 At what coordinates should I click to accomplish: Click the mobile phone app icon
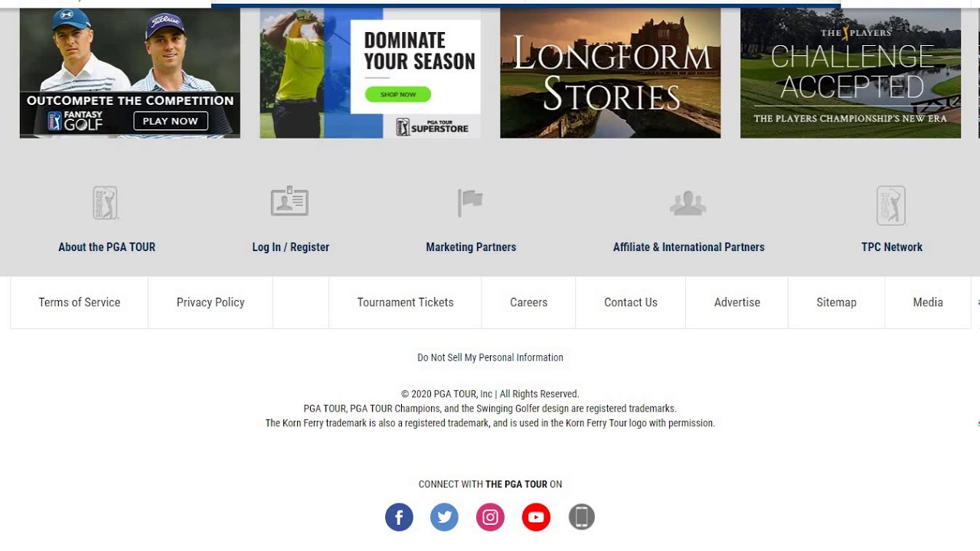(582, 517)
